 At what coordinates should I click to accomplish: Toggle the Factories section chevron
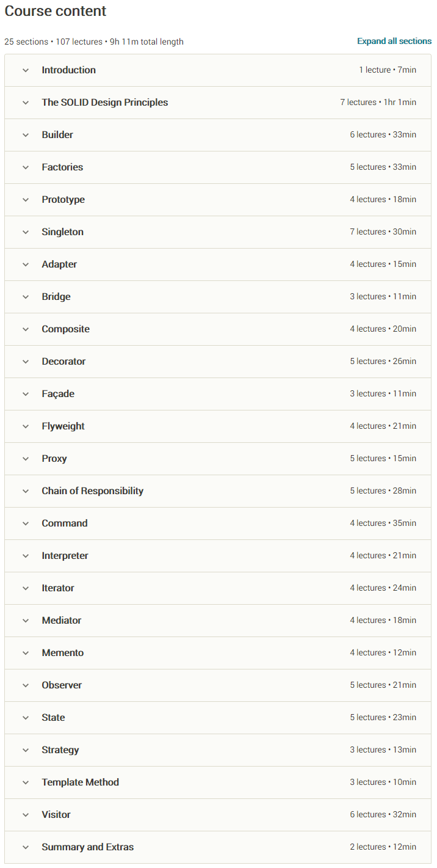click(26, 167)
